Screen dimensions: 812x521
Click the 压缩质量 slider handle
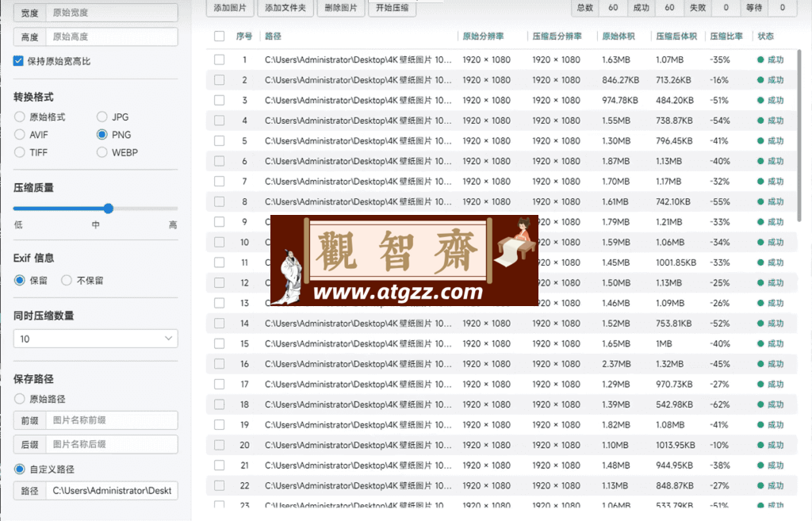[108, 209]
